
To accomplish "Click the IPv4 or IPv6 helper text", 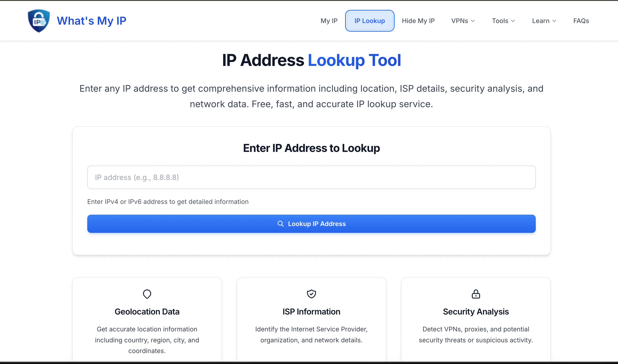I will click(168, 202).
